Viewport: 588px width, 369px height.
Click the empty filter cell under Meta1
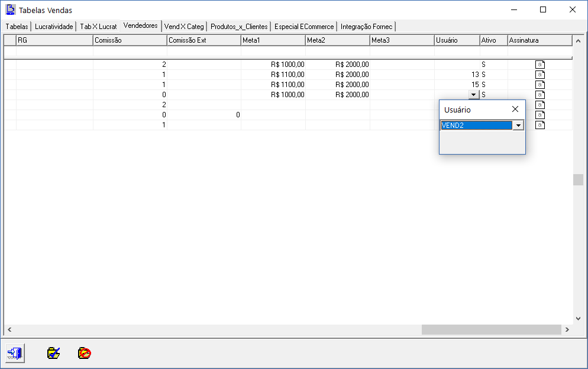[273, 52]
